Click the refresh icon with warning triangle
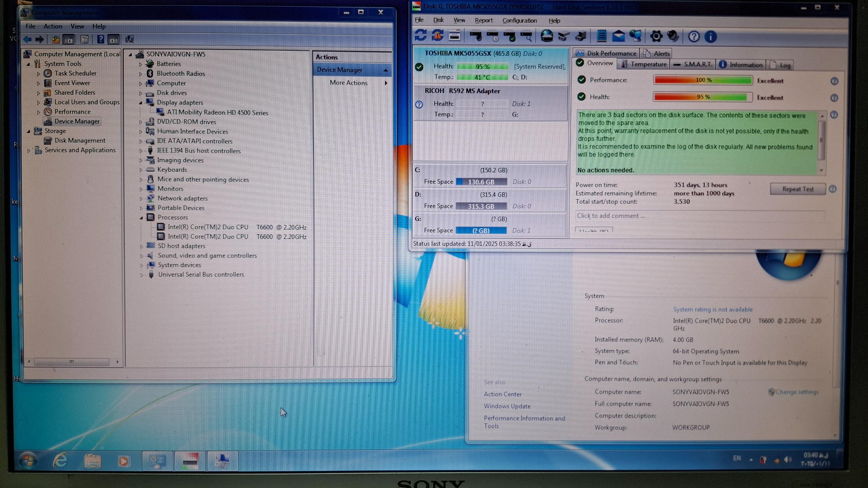The image size is (868, 488). tap(438, 36)
